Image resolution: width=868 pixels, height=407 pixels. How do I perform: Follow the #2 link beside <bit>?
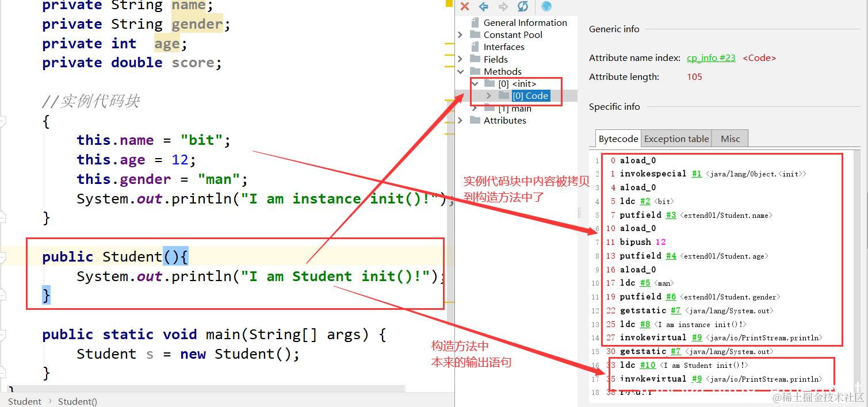645,201
